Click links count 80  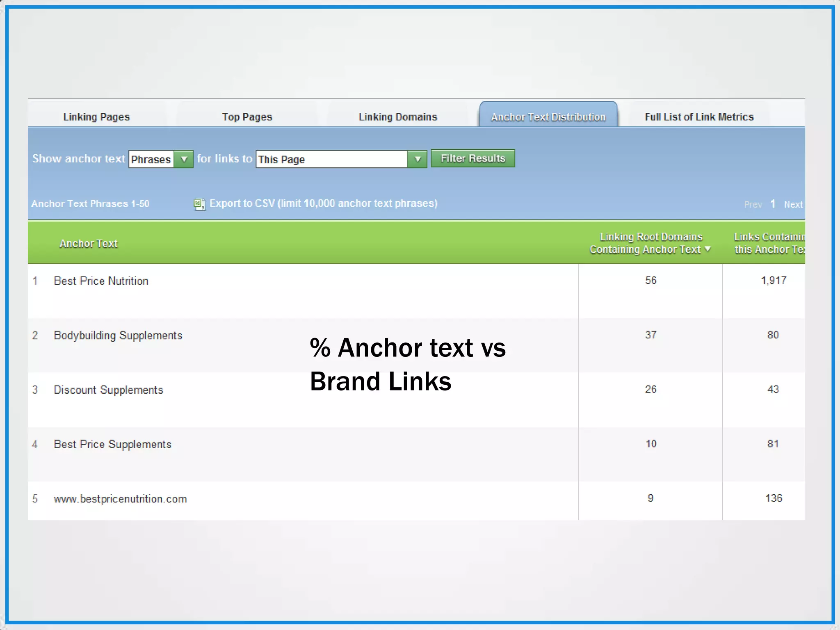point(773,335)
